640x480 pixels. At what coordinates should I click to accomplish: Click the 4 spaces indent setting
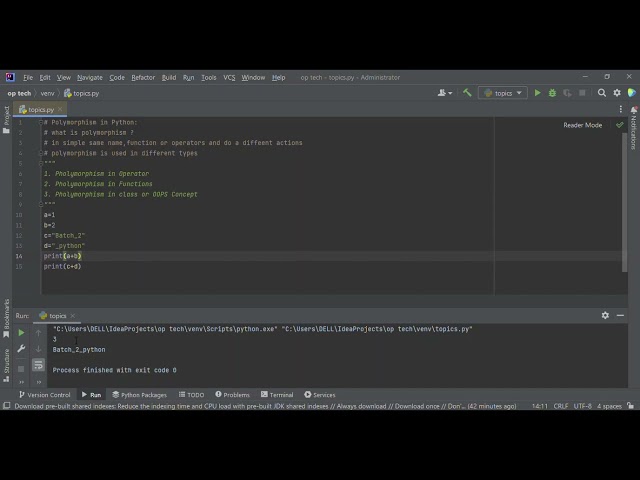[609, 406]
